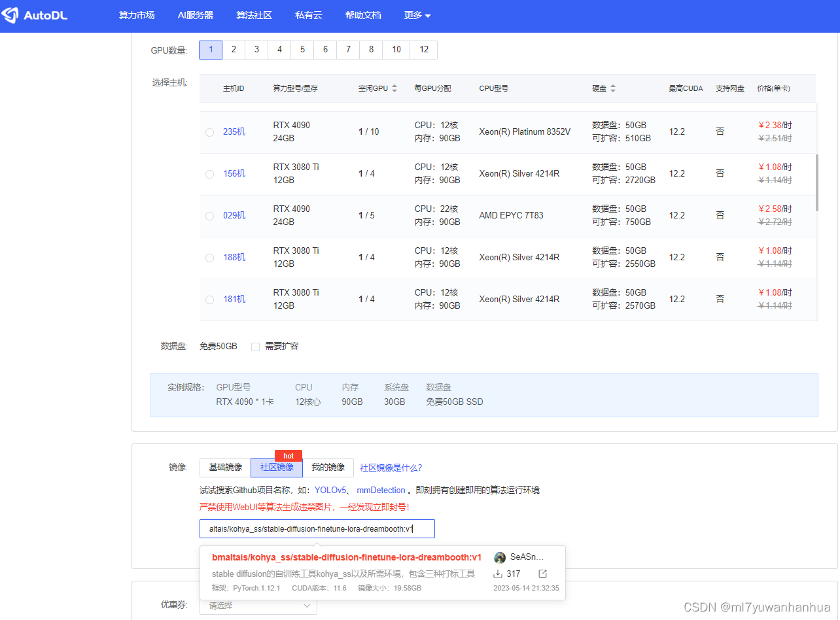Expand the 更多 menu in navigation bar

[x=417, y=15]
